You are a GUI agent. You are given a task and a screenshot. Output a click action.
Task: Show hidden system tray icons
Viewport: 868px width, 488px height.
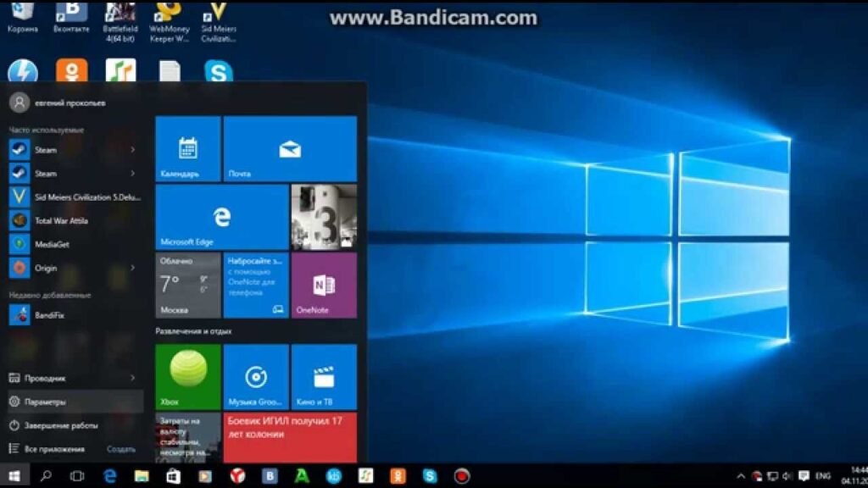coord(740,476)
